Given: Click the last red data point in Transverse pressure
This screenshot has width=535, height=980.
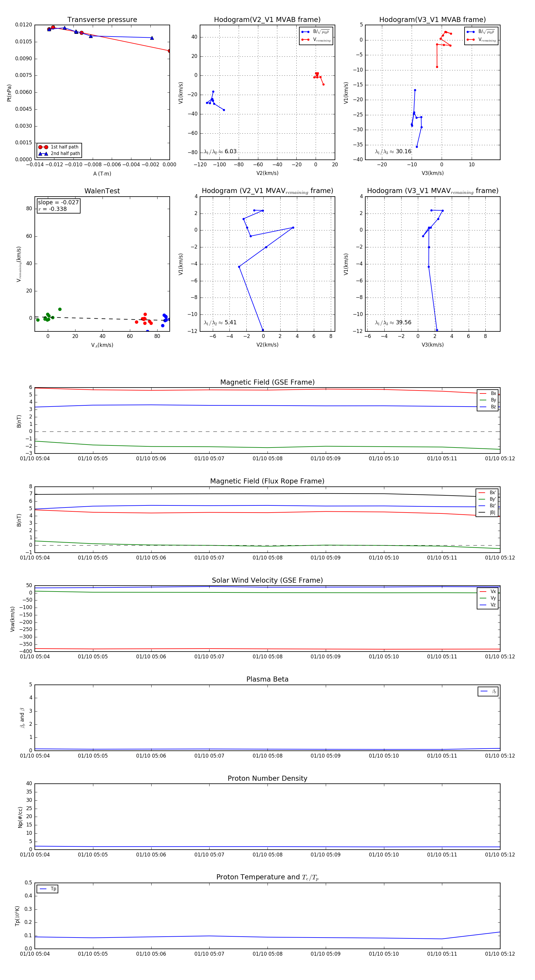Looking at the screenshot, I should coord(169,50).
